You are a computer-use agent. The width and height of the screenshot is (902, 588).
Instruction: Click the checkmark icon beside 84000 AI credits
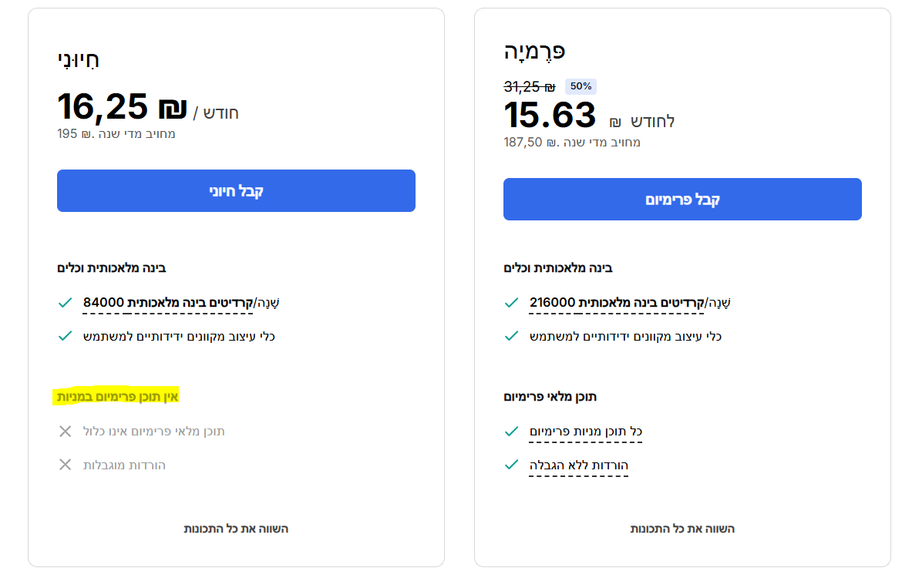click(65, 302)
